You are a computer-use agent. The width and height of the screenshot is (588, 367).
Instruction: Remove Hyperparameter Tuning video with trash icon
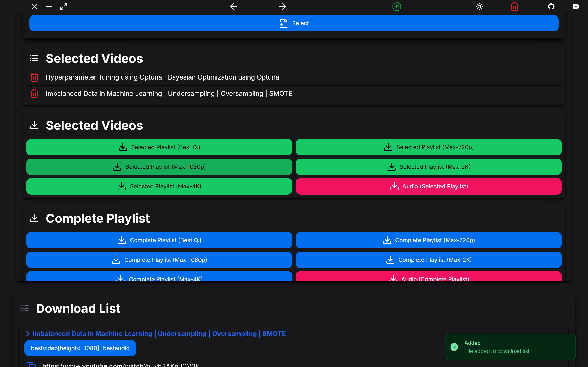[x=34, y=77]
